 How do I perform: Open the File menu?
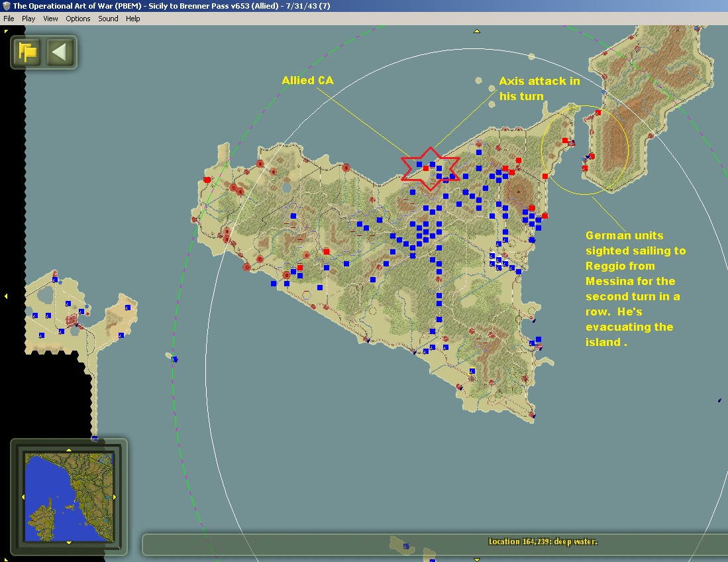pos(9,19)
